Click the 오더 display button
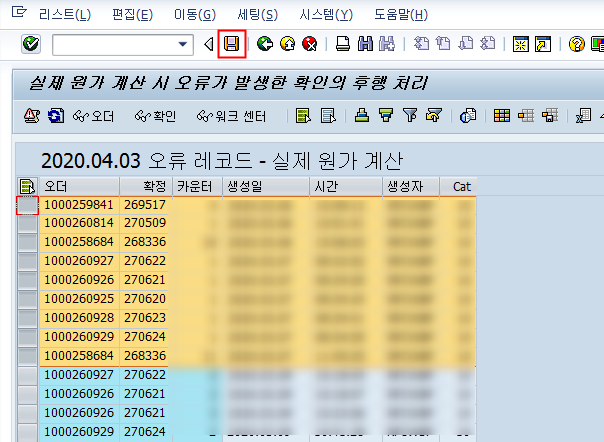 click(94, 116)
